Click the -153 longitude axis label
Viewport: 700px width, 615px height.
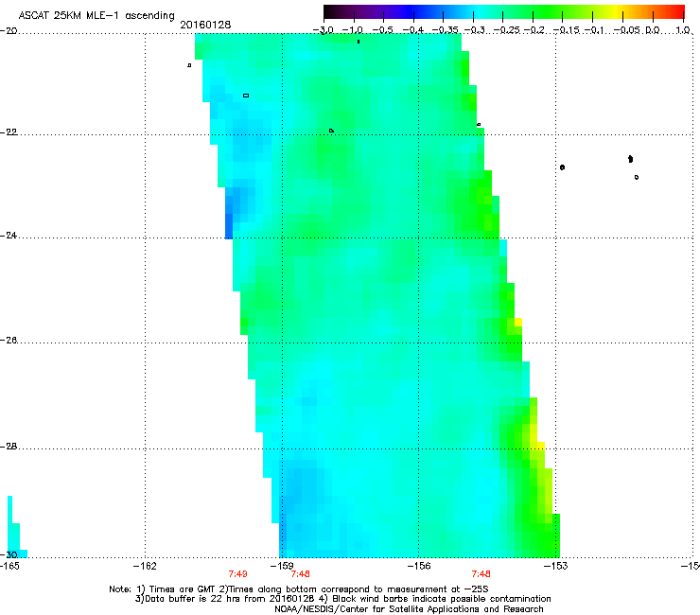pos(555,567)
